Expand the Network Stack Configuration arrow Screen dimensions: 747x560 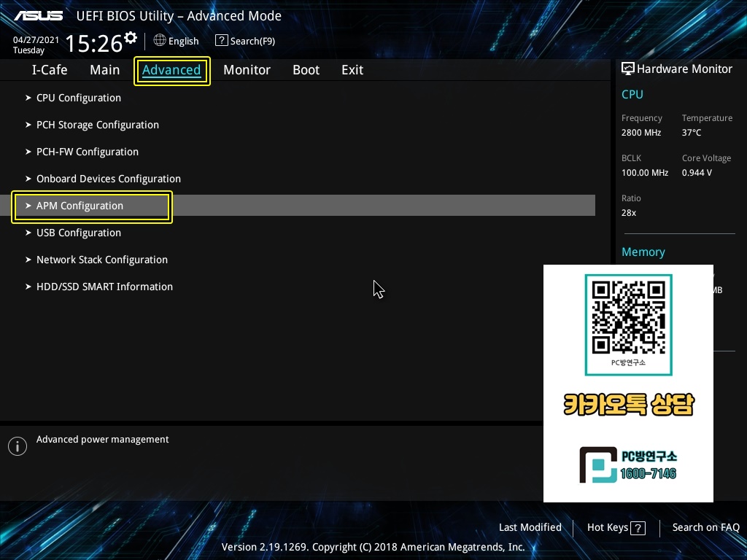point(28,260)
